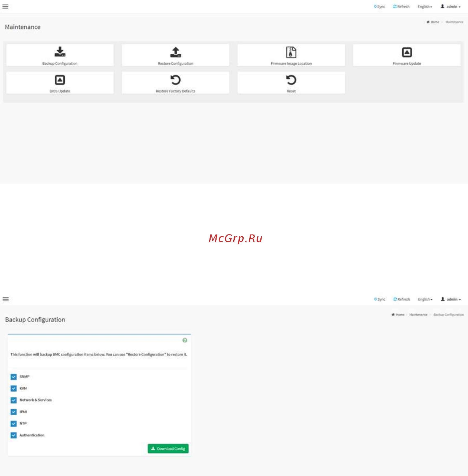Click the Reset tile icon
This screenshot has width=468, height=476.
pyautogui.click(x=291, y=80)
